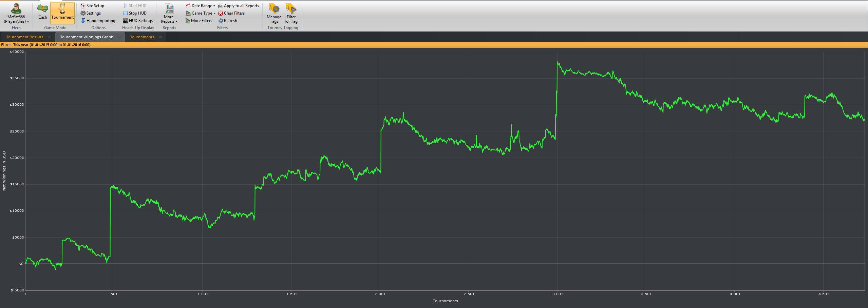Open the Date Range filter dropdown
The image size is (868, 308).
pos(200,6)
